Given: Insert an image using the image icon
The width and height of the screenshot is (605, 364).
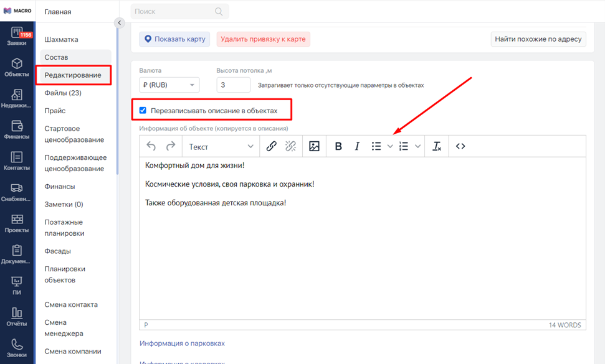Looking at the screenshot, I should tap(314, 146).
